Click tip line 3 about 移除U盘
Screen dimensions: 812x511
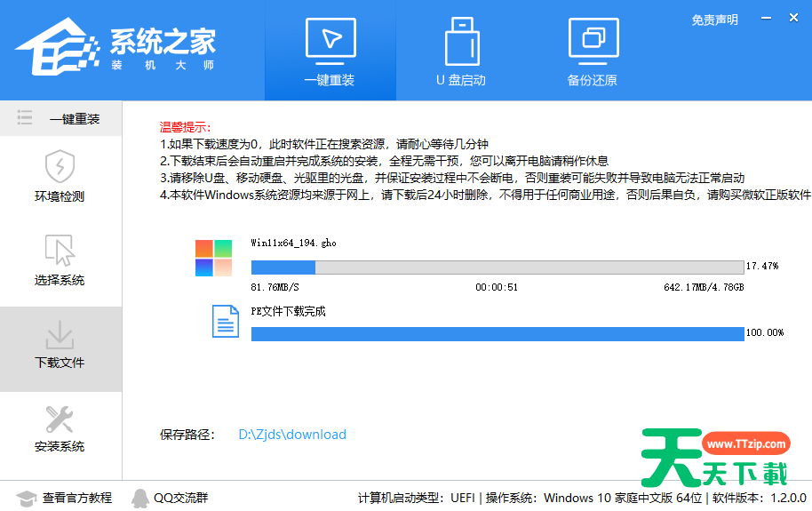coord(452,179)
